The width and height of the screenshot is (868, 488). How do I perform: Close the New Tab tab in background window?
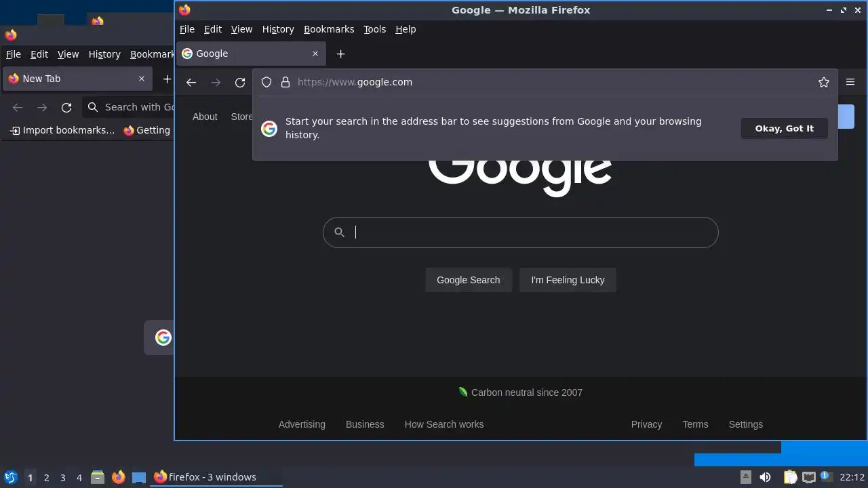[142, 79]
